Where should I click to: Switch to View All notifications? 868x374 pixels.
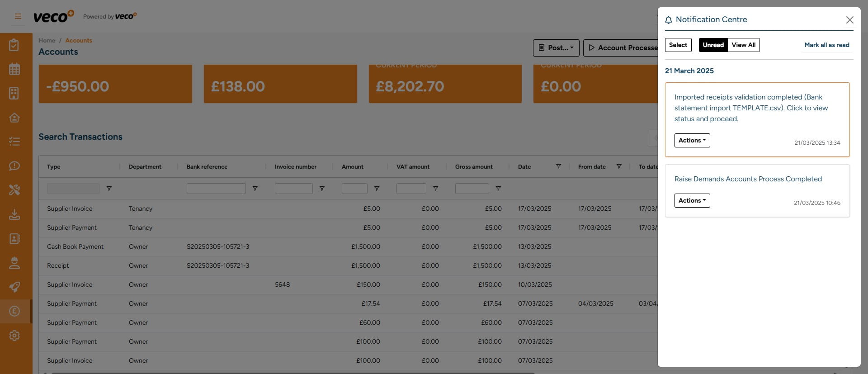(x=743, y=45)
